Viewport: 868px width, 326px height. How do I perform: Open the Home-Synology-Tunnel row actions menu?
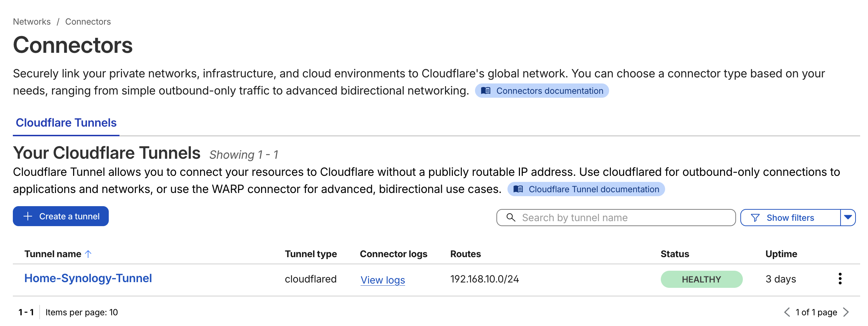[840, 279]
